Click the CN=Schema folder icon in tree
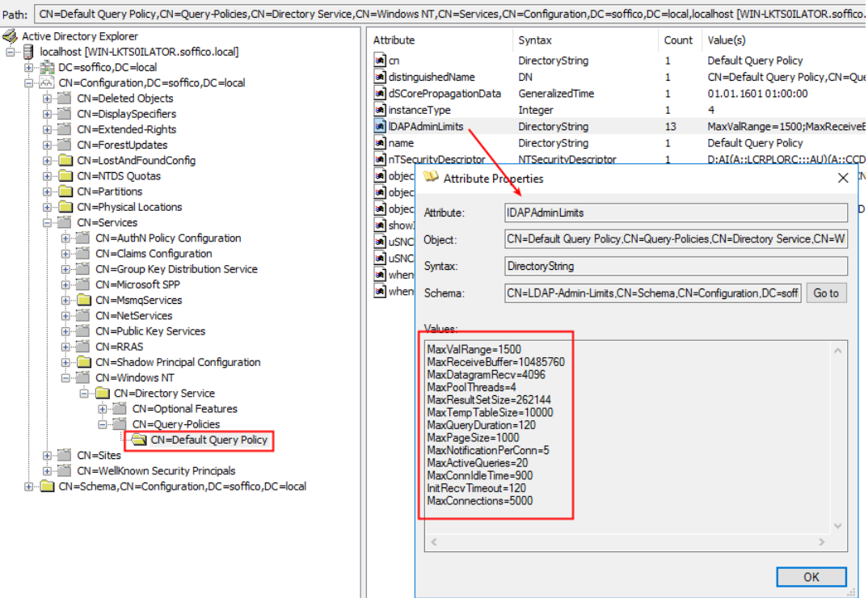The height and width of the screenshot is (598, 868). click(x=47, y=486)
